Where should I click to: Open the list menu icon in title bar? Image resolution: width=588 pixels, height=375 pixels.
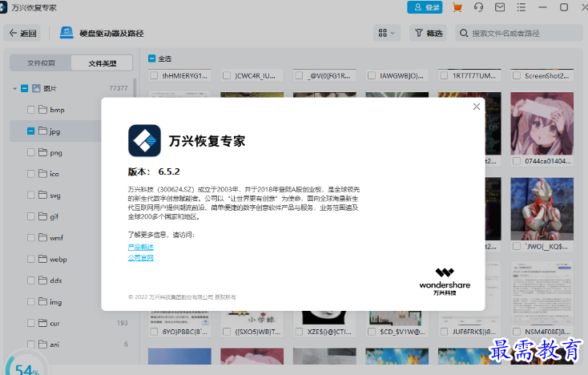[521, 7]
